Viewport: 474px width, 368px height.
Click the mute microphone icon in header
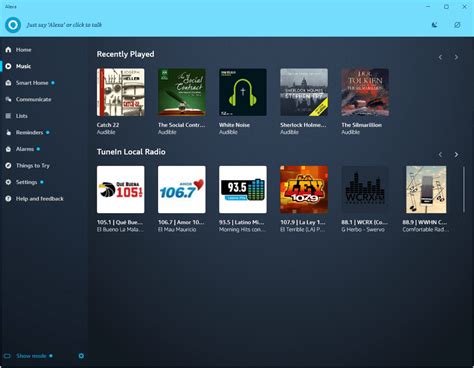(x=457, y=25)
